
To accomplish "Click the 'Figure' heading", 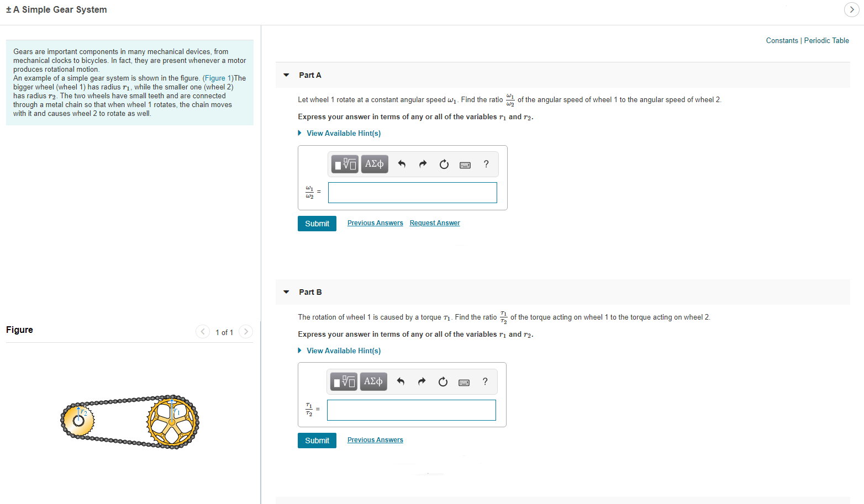I will point(19,330).
